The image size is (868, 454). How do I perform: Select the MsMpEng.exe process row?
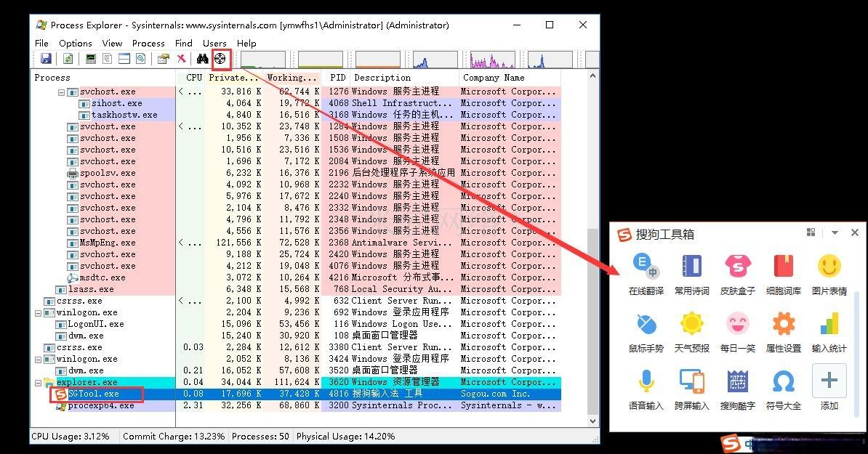(x=296, y=243)
